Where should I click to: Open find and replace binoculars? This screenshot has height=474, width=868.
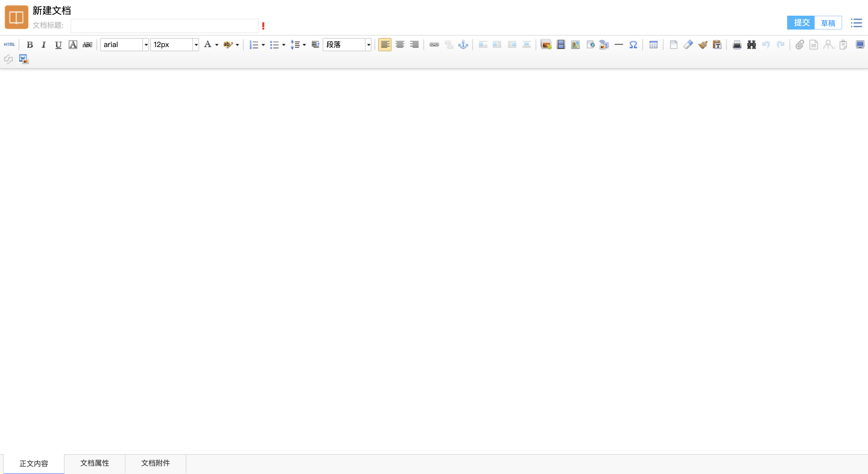[751, 44]
